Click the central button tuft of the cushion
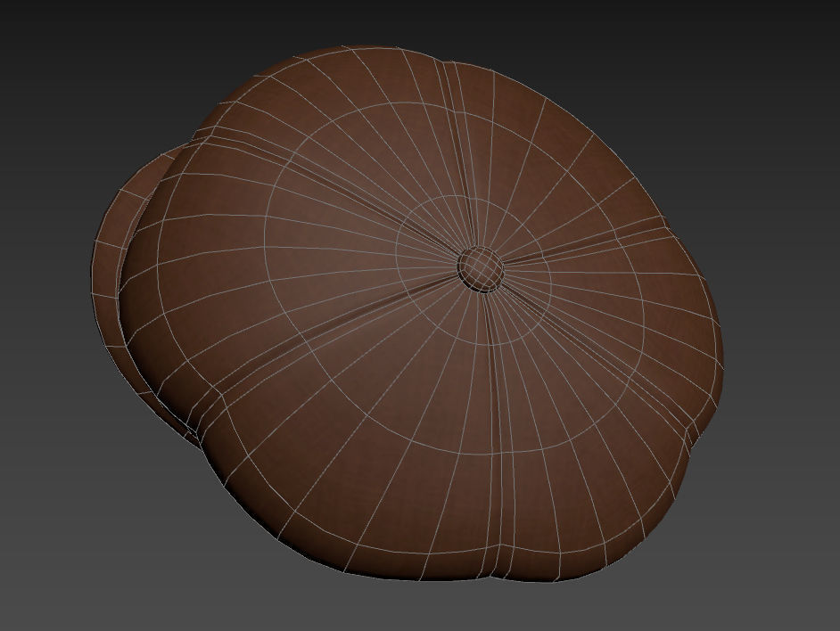The height and width of the screenshot is (631, 840). (x=480, y=267)
